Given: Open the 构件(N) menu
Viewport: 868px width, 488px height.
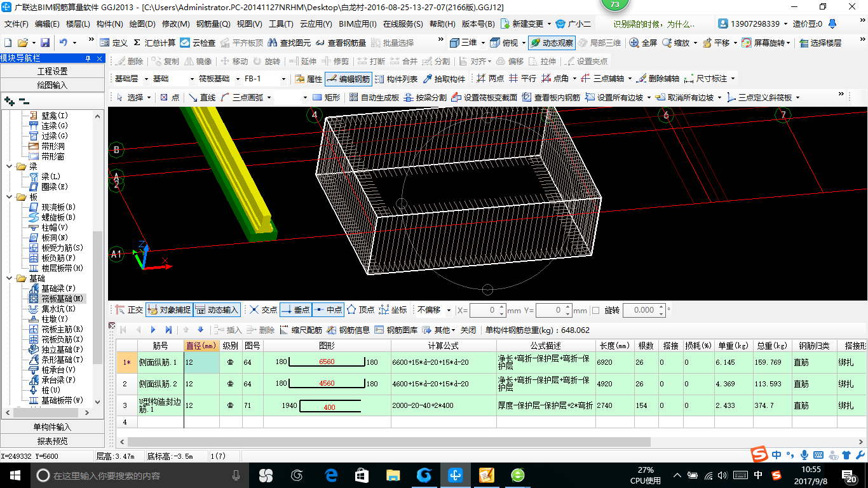Looking at the screenshot, I should [109, 24].
